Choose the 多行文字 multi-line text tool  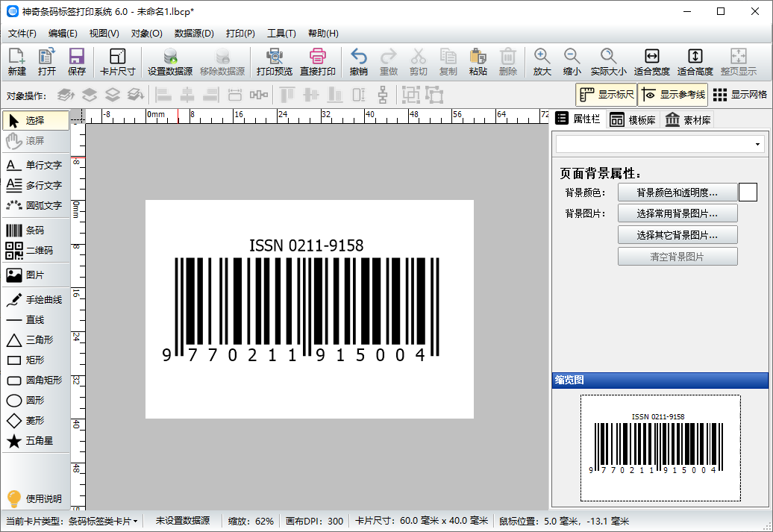coord(36,185)
